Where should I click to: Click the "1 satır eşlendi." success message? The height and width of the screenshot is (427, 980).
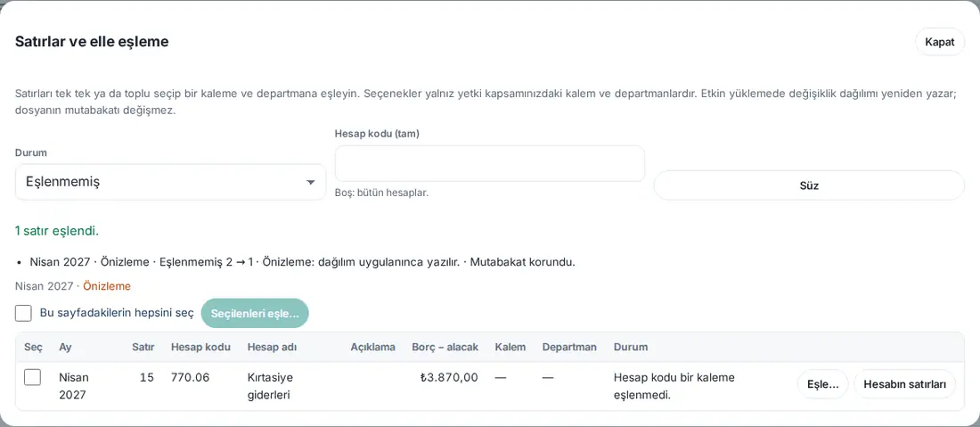coord(57,231)
